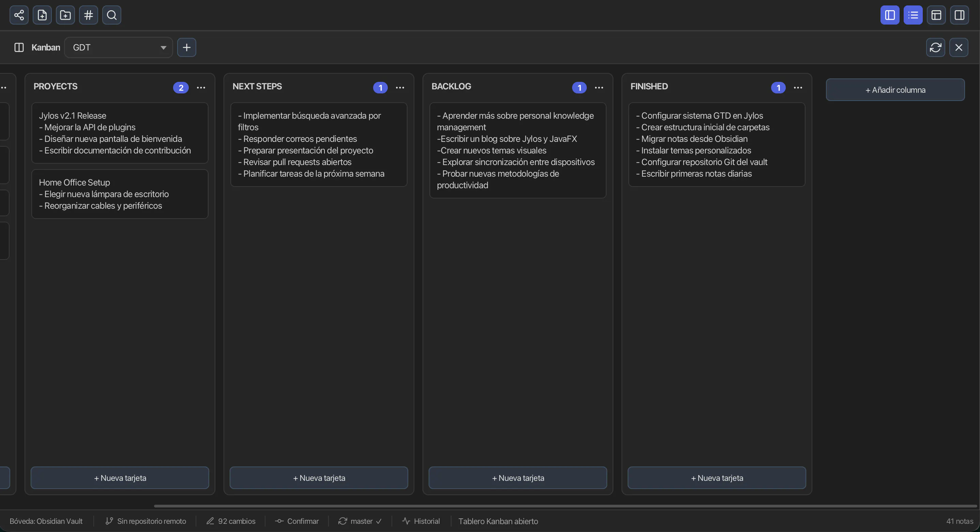Add new card in FINISHED column
Viewport: 980px width, 532px height.
(x=717, y=478)
